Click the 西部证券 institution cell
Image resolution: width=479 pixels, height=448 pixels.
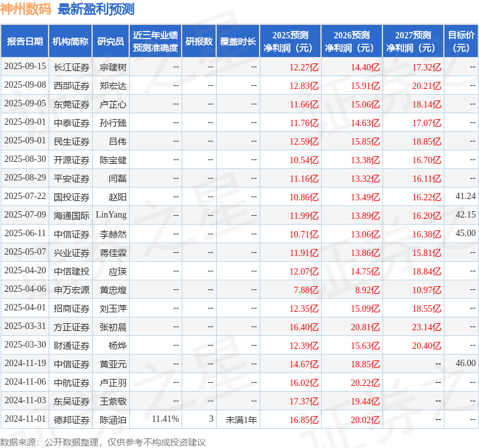tap(72, 86)
